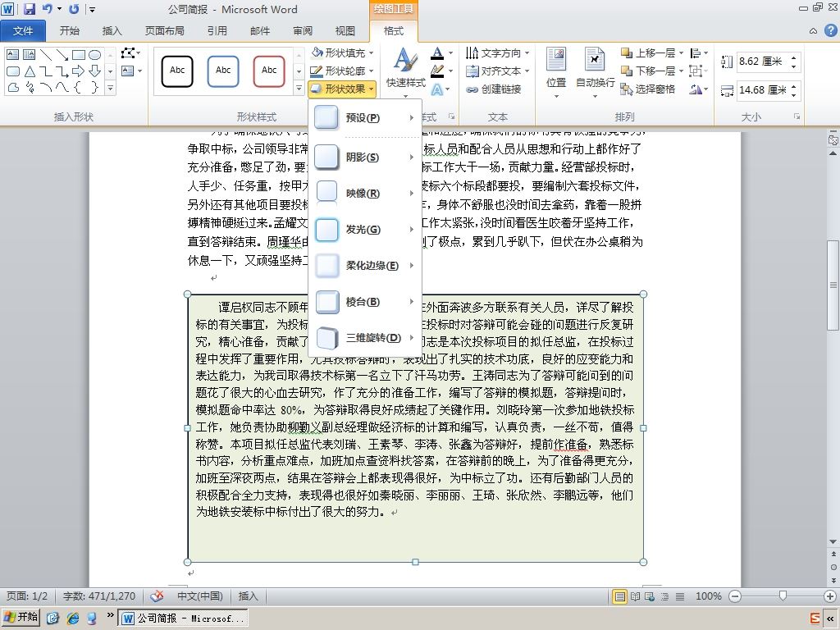The height and width of the screenshot is (630, 840).
Task: Click 下移一层 send backward button
Action: [648, 71]
